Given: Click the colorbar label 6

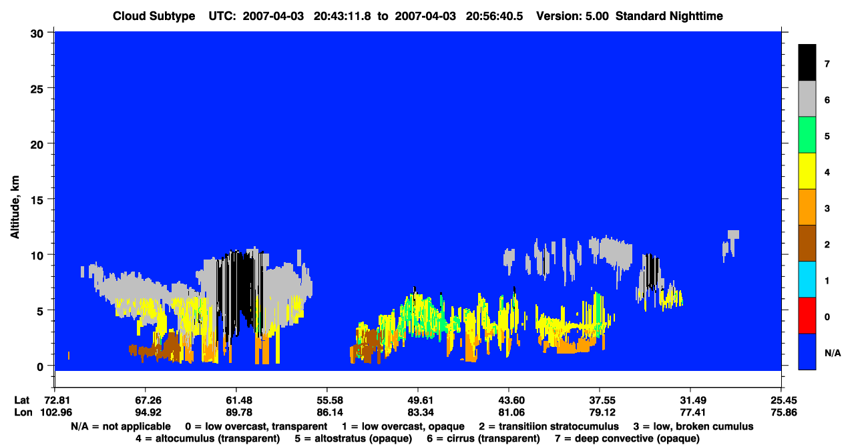Looking at the screenshot, I should tap(827, 100).
